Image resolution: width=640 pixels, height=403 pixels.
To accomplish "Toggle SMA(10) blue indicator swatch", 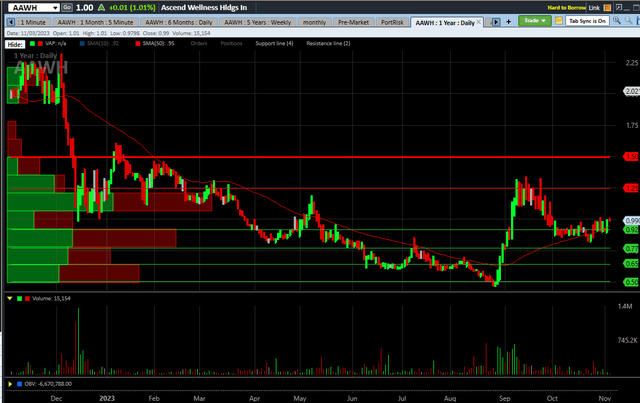I will [x=82, y=43].
